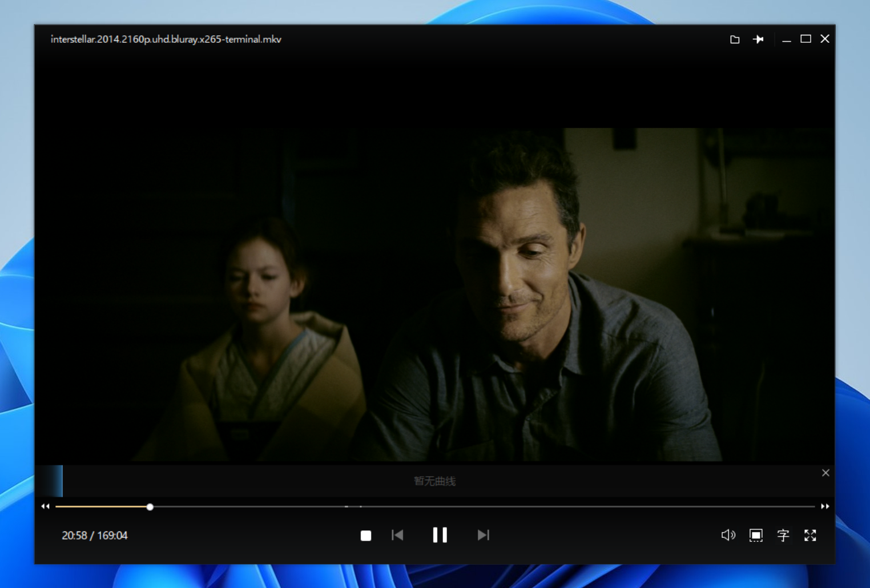Close the curve panel with its X
870x588 pixels.
click(x=825, y=473)
